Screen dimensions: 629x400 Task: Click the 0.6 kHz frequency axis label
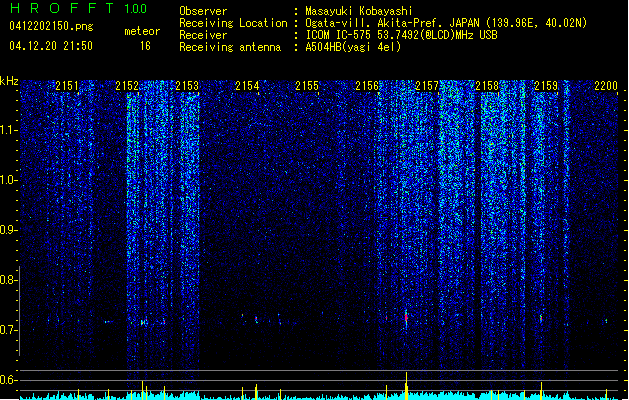click(9, 380)
